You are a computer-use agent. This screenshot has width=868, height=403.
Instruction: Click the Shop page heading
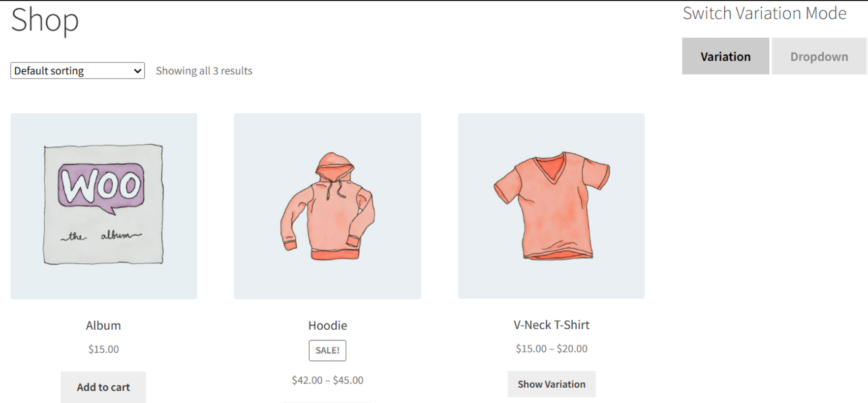[x=45, y=21]
